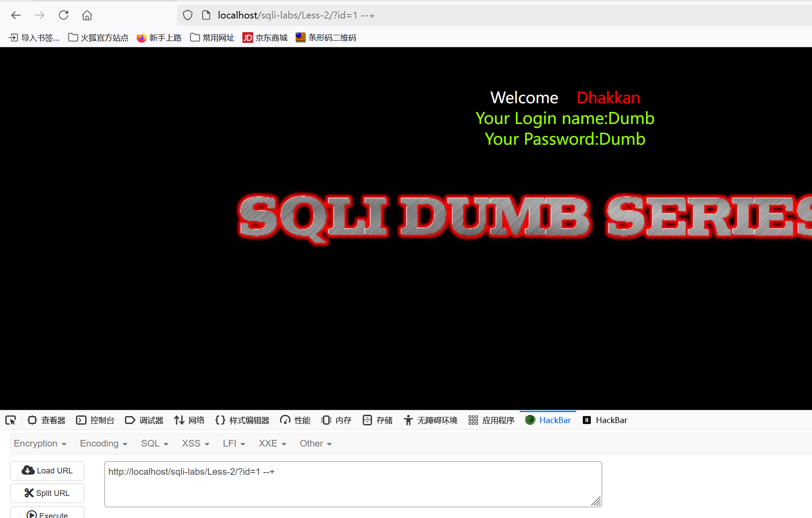This screenshot has height=518, width=812.
Task: Open the 内存 memory panel
Action: tap(336, 420)
